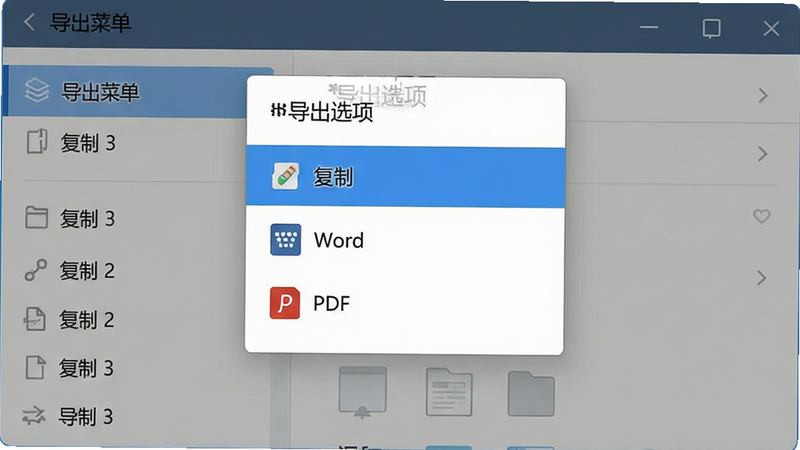800x450 pixels.
Task: Select 导出菜单 in the sidebar
Action: click(138, 92)
